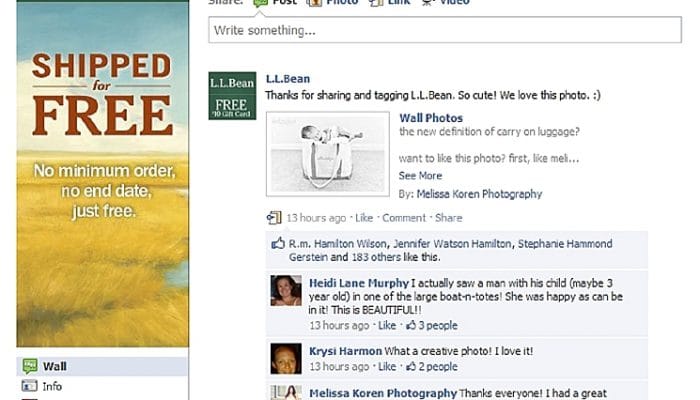Image resolution: width=700 pixels, height=400 pixels.
Task: Select the Video share option
Action: click(x=446, y=2)
